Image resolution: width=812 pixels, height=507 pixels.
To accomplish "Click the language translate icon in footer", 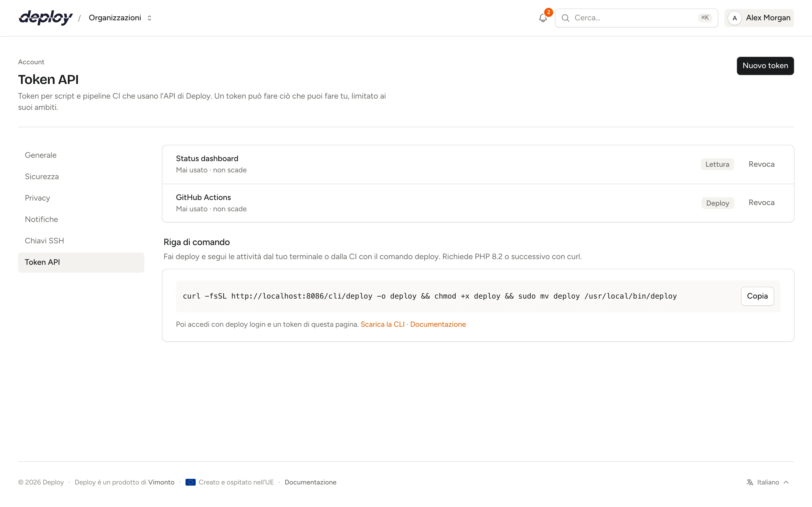I will point(750,482).
